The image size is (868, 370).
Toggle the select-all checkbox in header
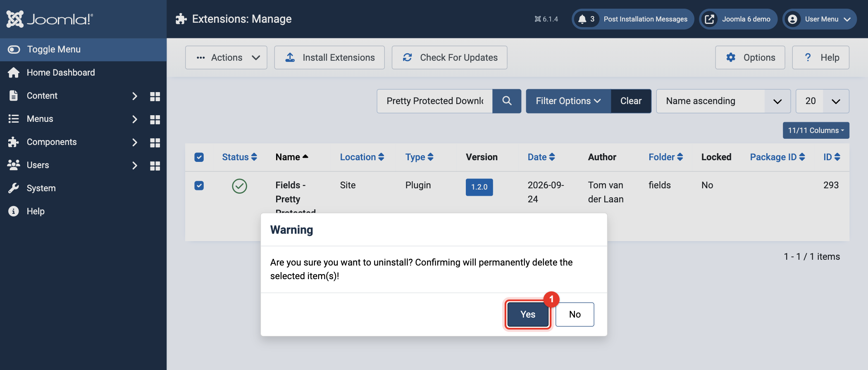click(199, 157)
